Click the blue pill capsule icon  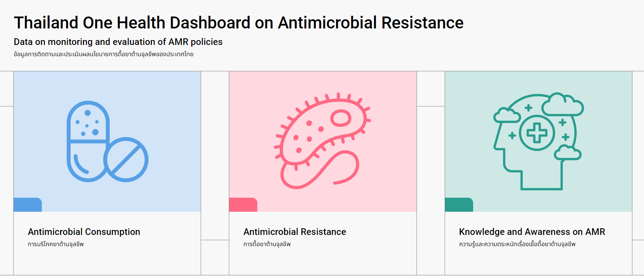[88, 141]
